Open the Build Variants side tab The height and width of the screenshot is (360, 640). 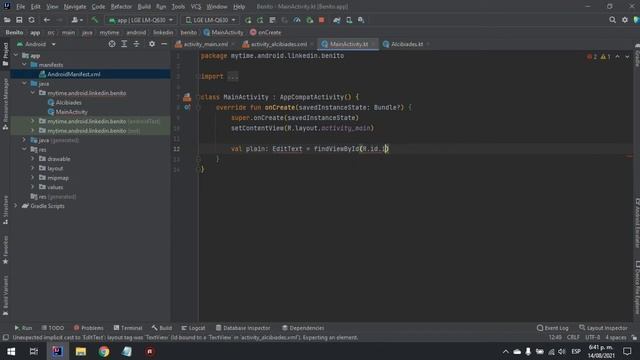[5, 295]
